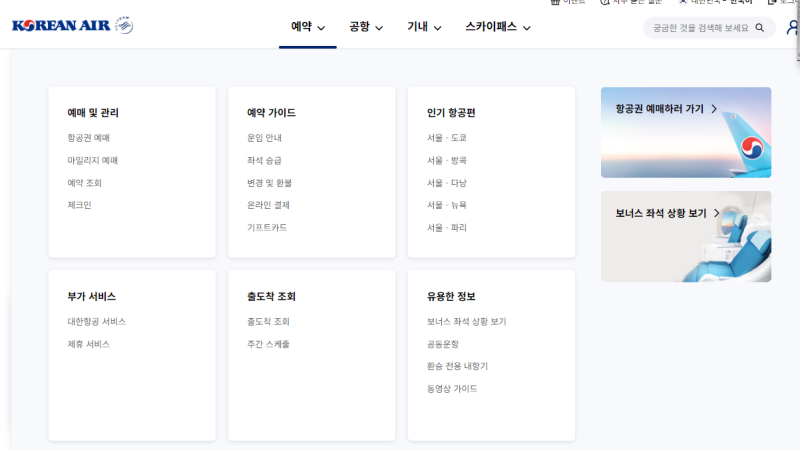The image size is (800, 450).
Task: Open 예약 조회 link
Action: click(x=84, y=183)
